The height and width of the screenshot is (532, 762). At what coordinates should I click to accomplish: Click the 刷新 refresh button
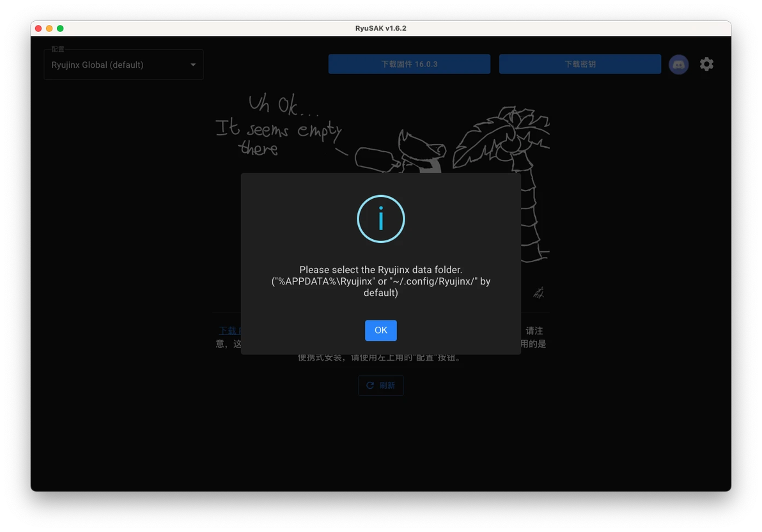click(380, 385)
